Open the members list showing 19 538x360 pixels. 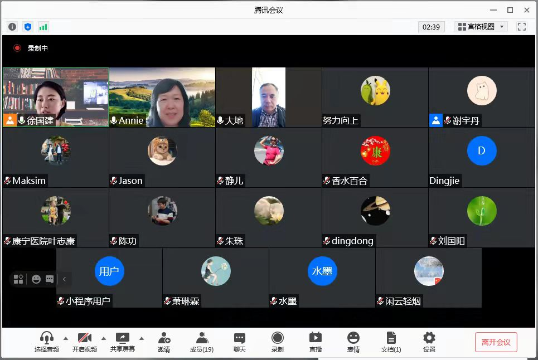(x=202, y=338)
